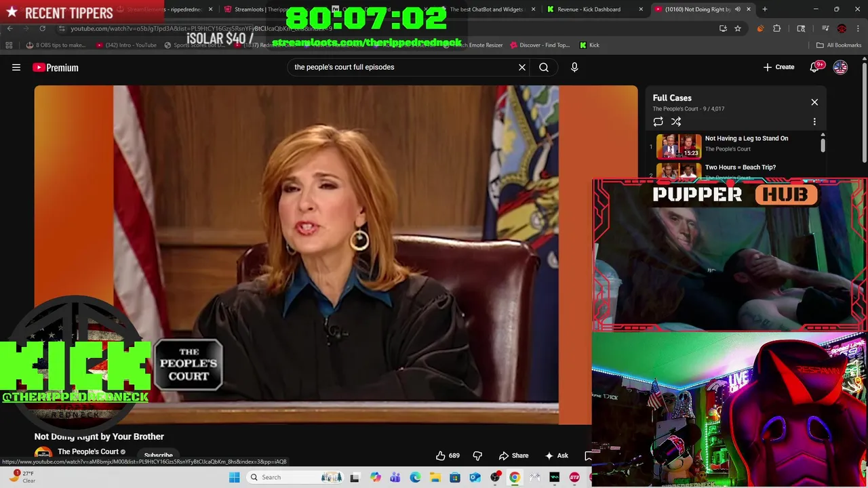Viewport: 868px width, 488px height.
Task: Open Outlook from the taskbar
Action: coord(475,477)
